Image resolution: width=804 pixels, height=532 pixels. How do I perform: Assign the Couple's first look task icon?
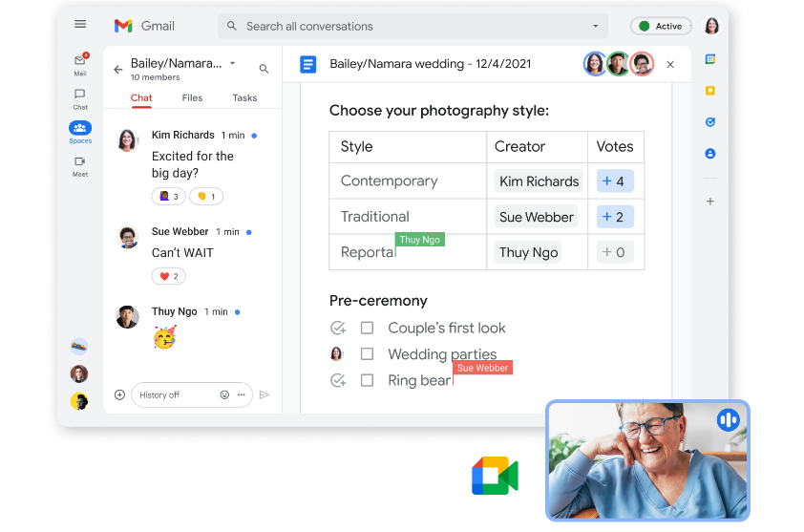point(338,328)
